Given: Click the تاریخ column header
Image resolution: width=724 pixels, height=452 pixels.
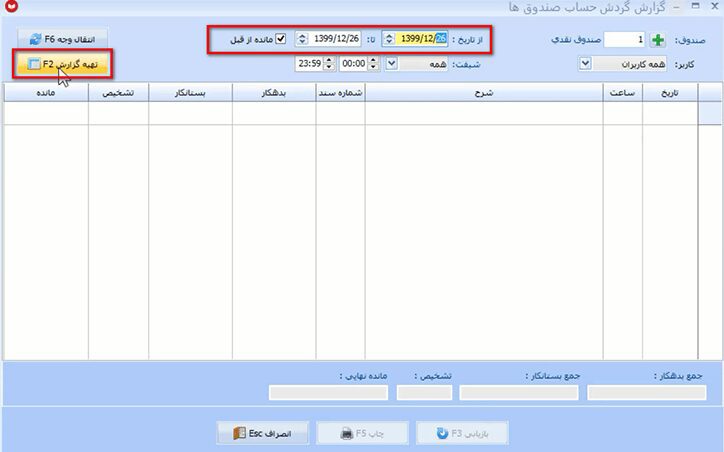Looking at the screenshot, I should 670,93.
